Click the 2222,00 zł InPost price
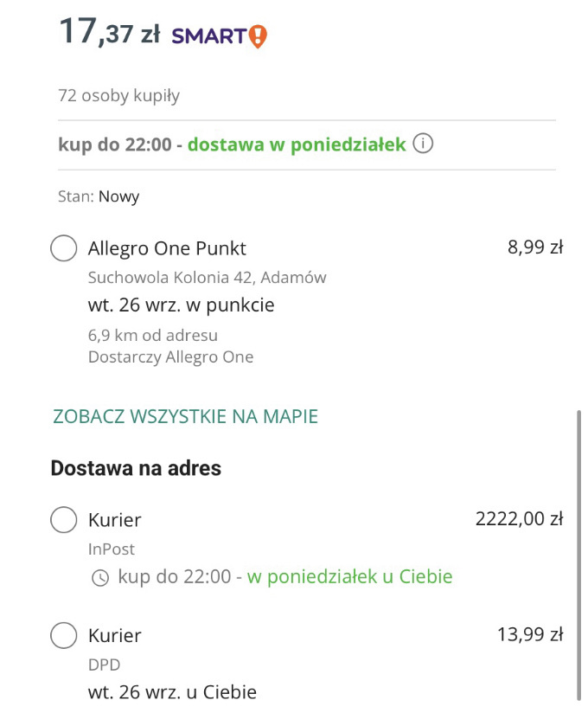Screen dimensions: 588x713 coord(519,519)
